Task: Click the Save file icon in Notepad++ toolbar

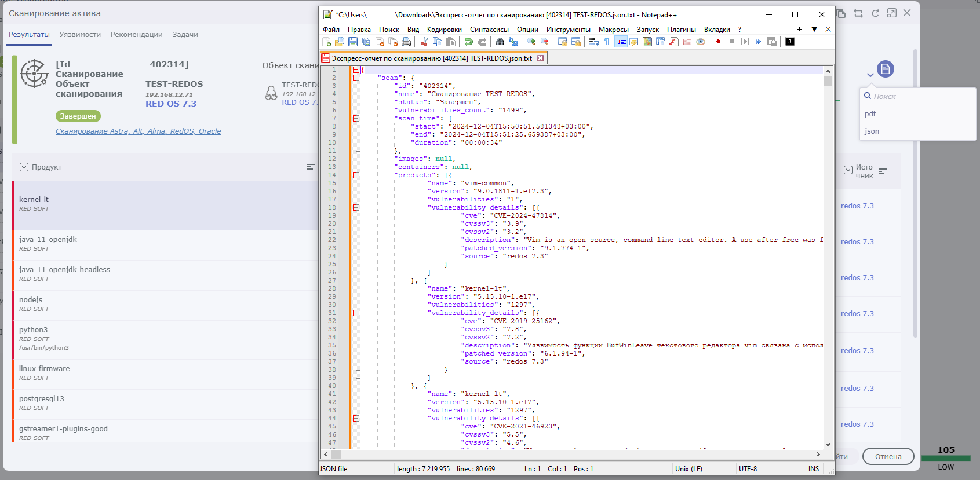Action: click(x=353, y=42)
